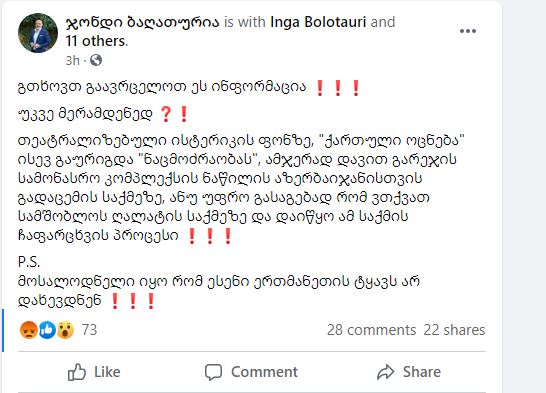546x393 pixels.
Task: Click the angry reaction emoji
Action: pyautogui.click(x=29, y=330)
